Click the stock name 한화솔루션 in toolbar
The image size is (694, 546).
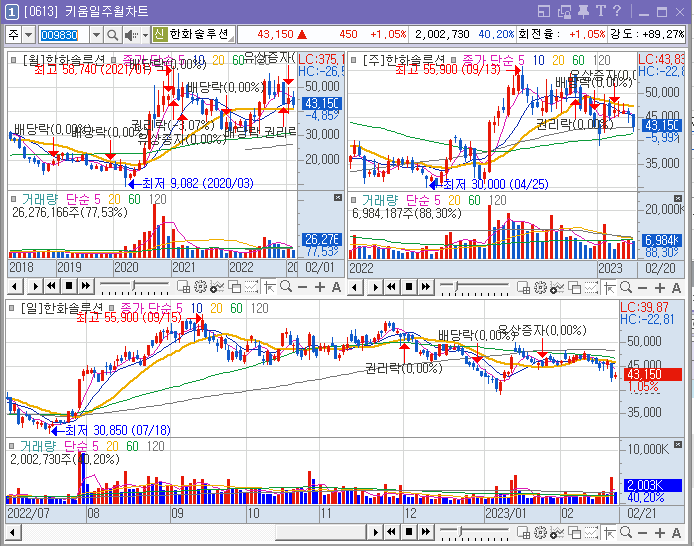click(199, 34)
